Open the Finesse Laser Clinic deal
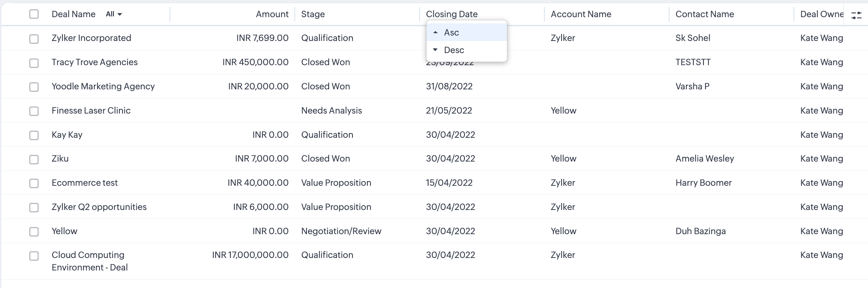Viewport: 868px width, 288px height. pos(91,110)
